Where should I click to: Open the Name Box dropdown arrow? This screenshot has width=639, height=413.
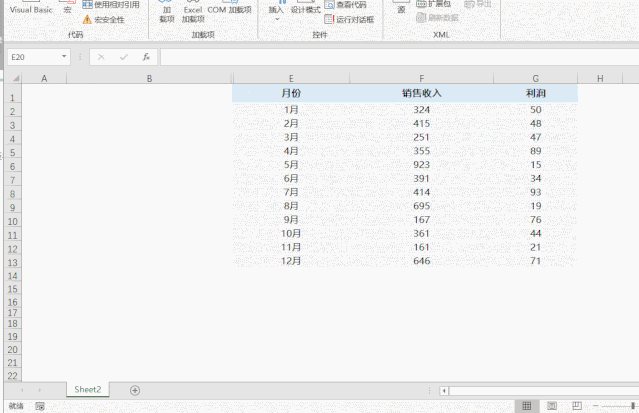tap(65, 57)
